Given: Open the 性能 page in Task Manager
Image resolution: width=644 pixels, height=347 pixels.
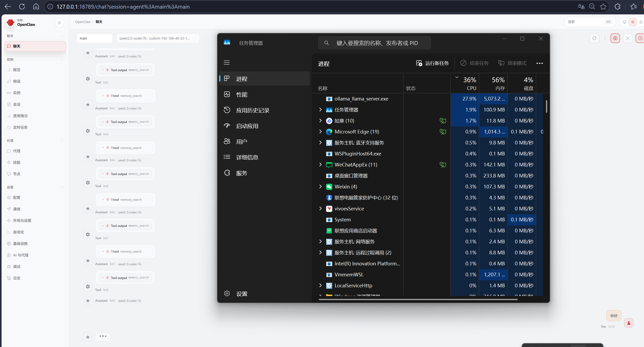Looking at the screenshot, I should pos(264,94).
